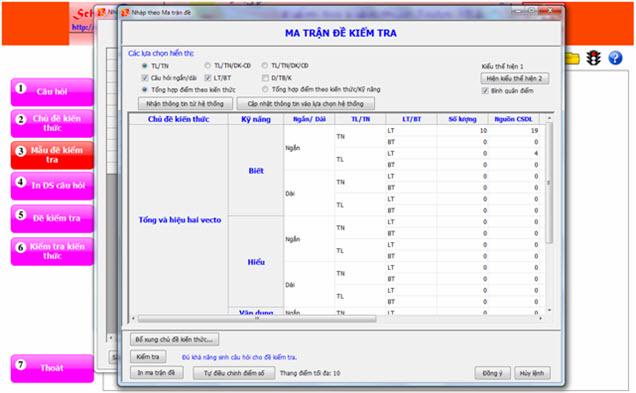
Task: Select sidebar item 3 Mẫu đề kiểm tra
Action: pos(52,155)
